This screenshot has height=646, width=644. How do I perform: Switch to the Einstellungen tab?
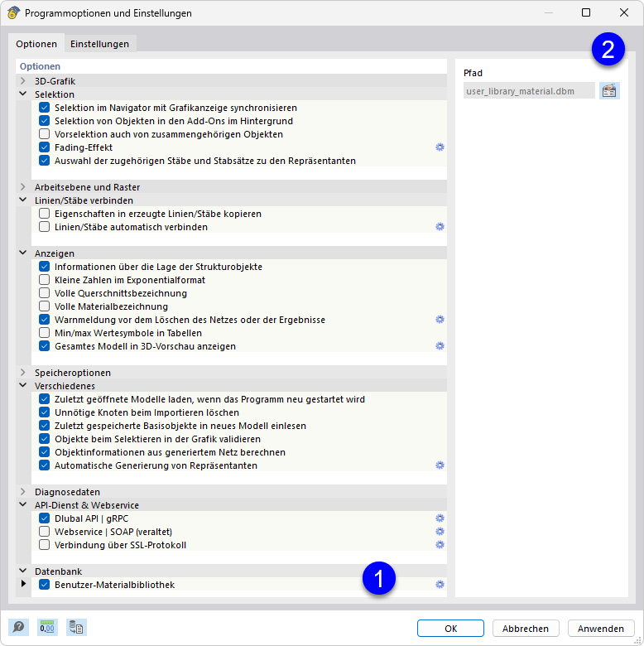(x=99, y=44)
